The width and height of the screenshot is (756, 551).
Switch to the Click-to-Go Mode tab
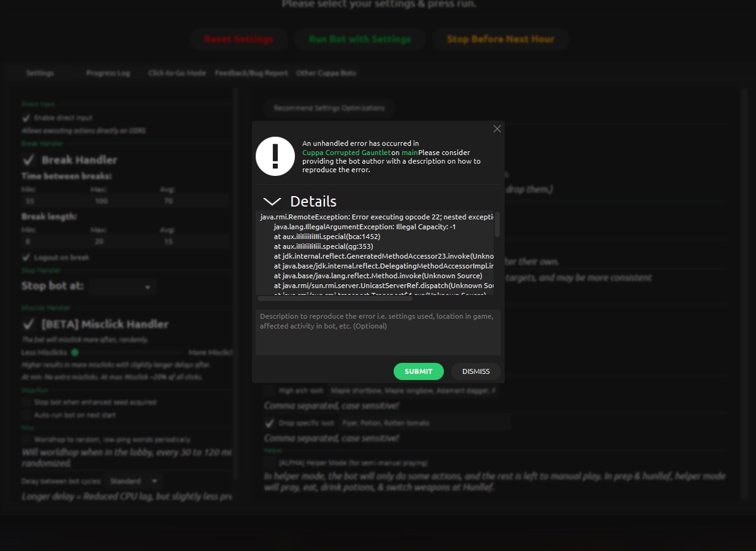176,72
